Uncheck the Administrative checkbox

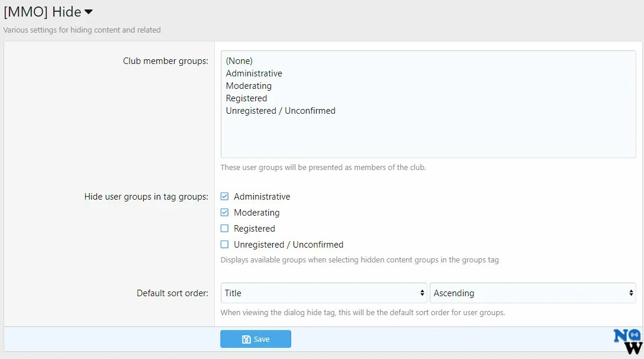224,197
